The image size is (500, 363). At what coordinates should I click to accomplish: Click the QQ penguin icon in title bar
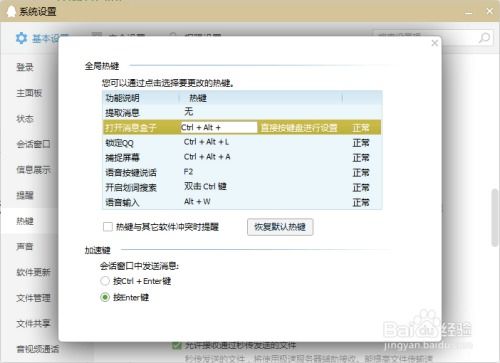[11, 11]
